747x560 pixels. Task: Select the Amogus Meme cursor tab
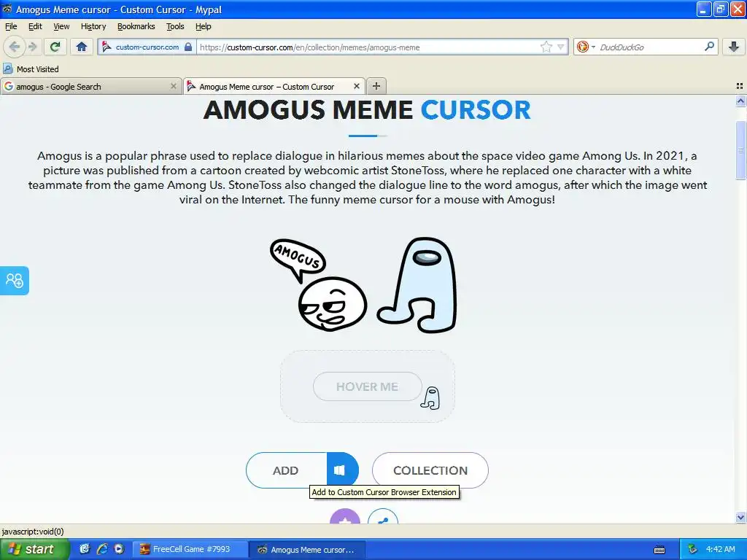[x=274, y=87]
